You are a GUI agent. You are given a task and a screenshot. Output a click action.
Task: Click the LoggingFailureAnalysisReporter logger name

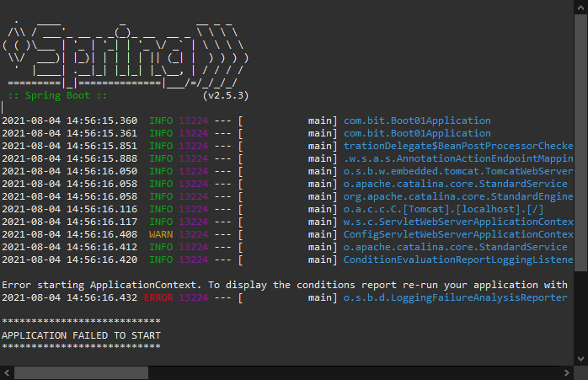[x=455, y=297]
